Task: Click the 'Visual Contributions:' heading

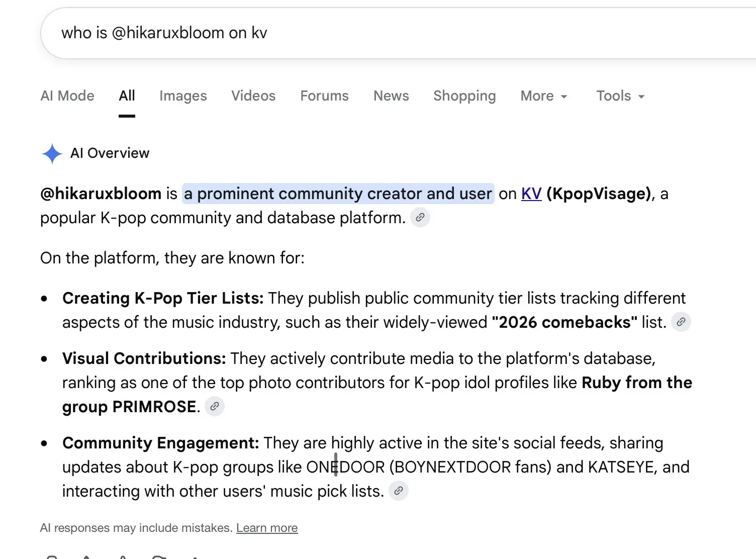Action: pyautogui.click(x=144, y=358)
